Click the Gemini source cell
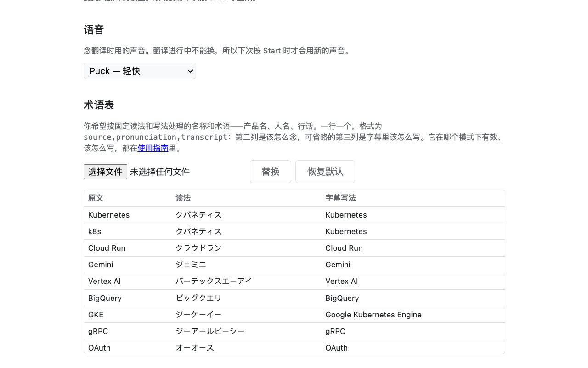 128,264
